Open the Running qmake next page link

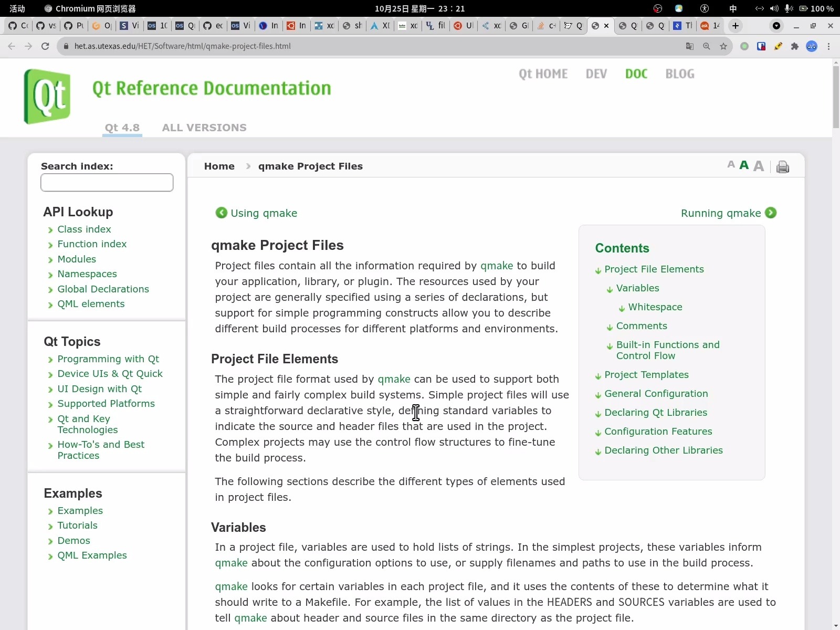[x=721, y=213]
